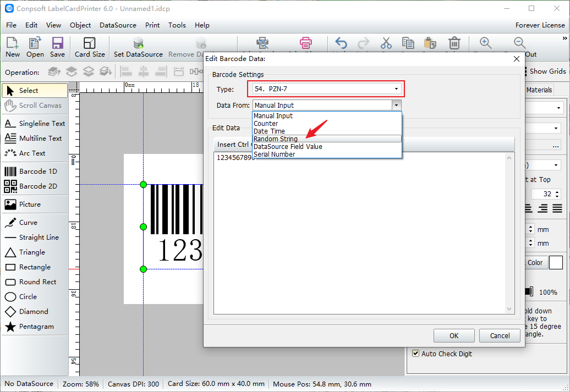
Task: Click the Scroll Canvas hand tool
Action: 35,106
